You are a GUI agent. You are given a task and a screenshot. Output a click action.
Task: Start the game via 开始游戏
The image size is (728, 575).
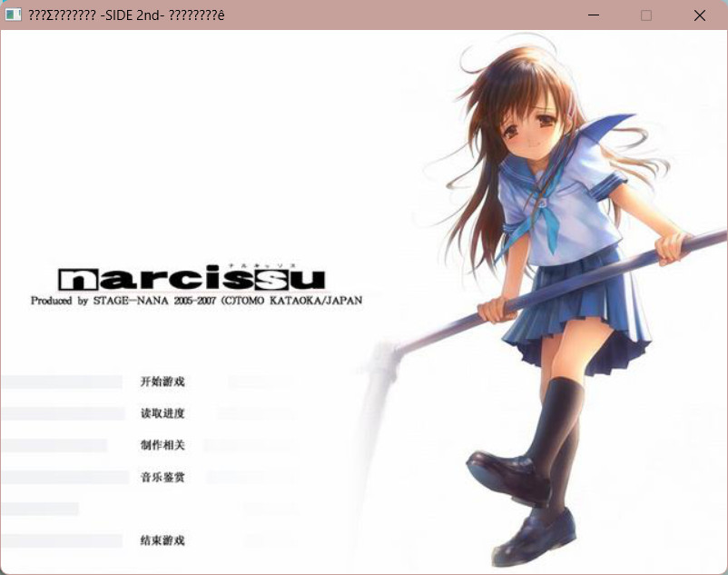[x=162, y=382]
